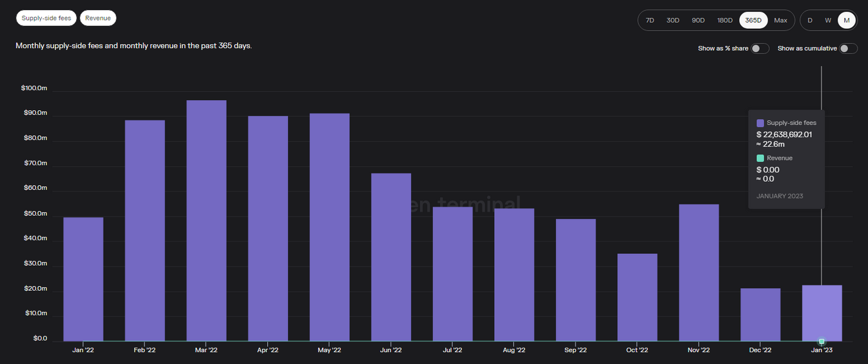
Task: Show the Max time range
Action: pos(781,20)
